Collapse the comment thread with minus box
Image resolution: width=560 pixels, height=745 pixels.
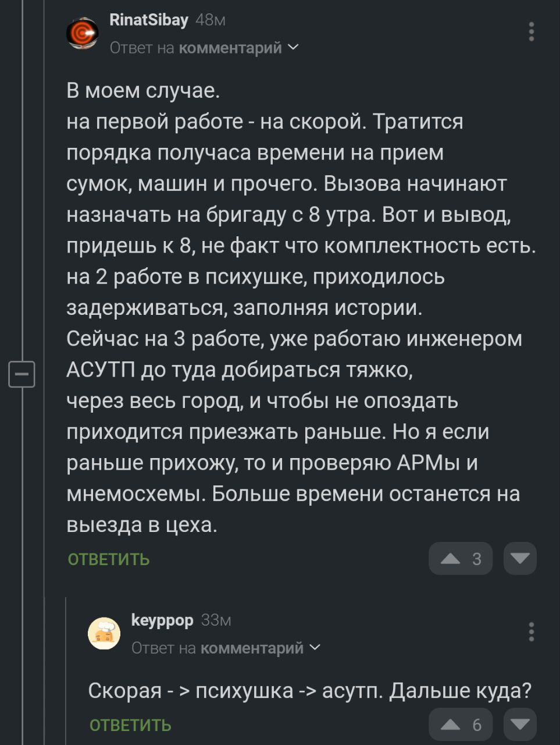coord(22,374)
